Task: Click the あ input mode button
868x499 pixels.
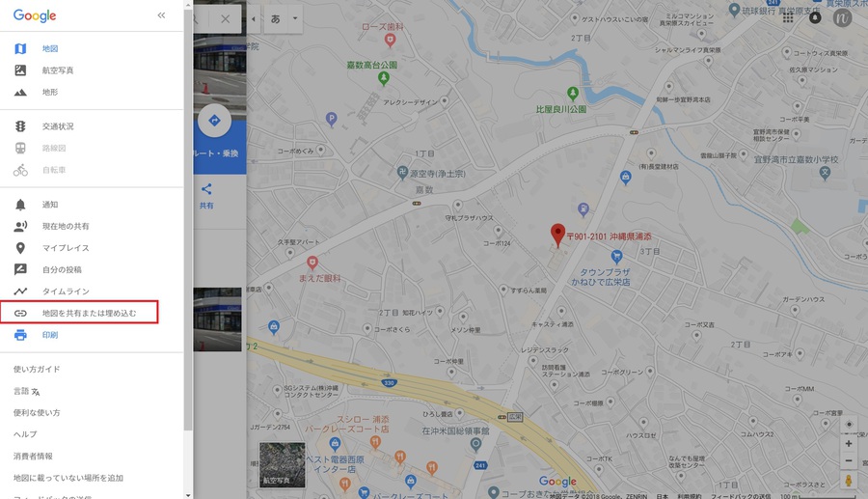Action: [x=276, y=19]
